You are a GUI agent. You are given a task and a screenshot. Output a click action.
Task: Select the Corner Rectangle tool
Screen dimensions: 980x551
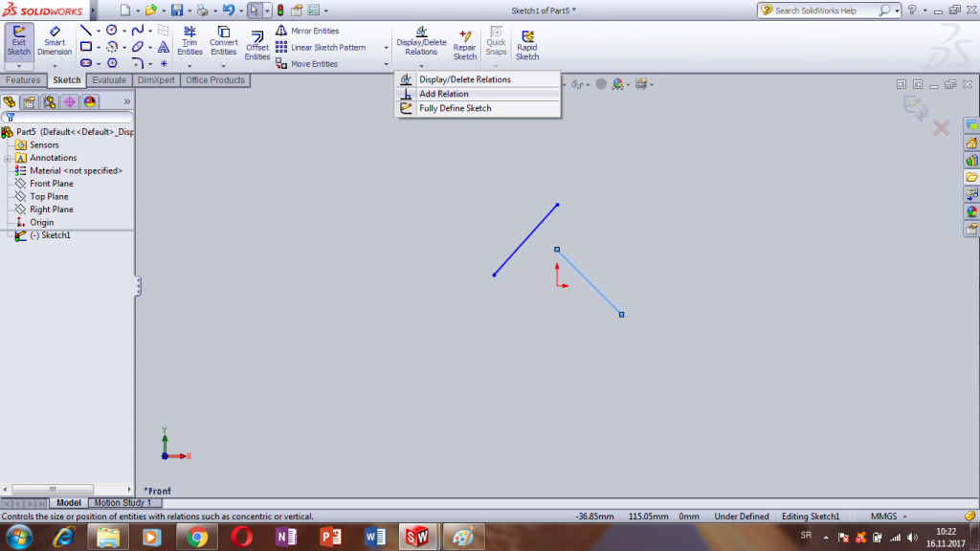(x=86, y=47)
